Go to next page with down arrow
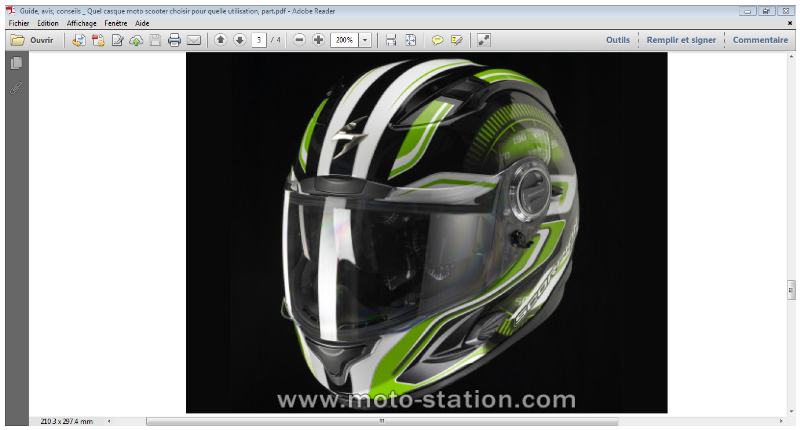This screenshot has width=800, height=430. (240, 39)
